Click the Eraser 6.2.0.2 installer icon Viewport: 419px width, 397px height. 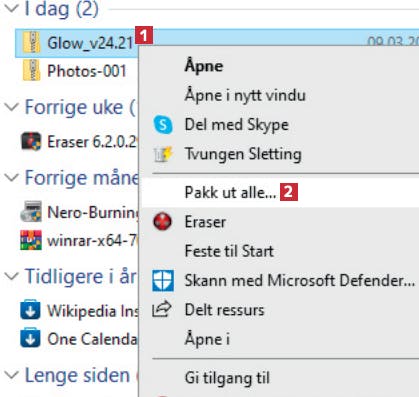[x=31, y=141]
